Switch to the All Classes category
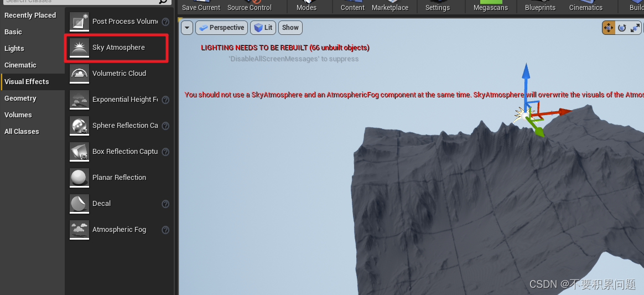Viewport: 644px width, 295px height. click(x=22, y=132)
